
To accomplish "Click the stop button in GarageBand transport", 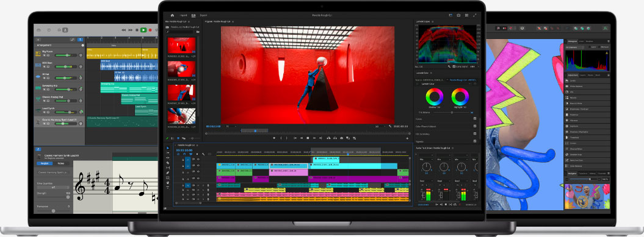I will click(137, 30).
